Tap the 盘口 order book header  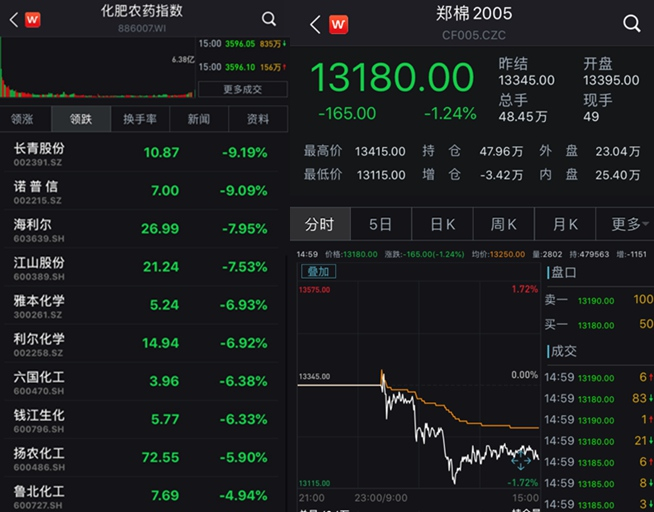562,272
